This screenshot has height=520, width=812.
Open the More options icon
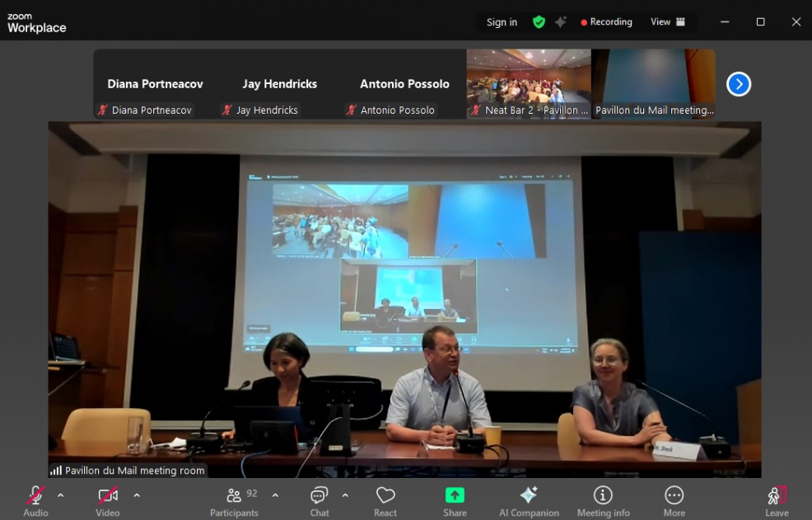pos(674,495)
